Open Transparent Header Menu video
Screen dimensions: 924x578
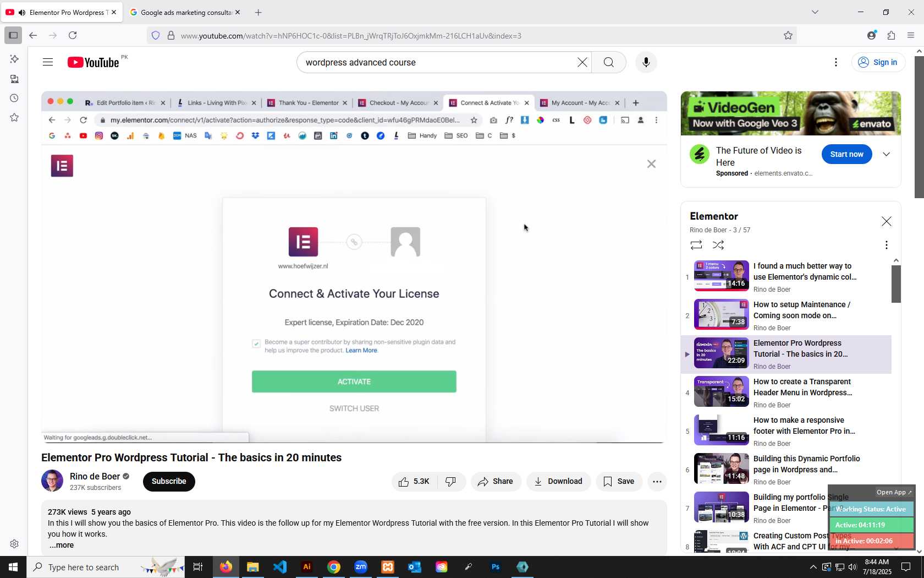[x=786, y=392]
